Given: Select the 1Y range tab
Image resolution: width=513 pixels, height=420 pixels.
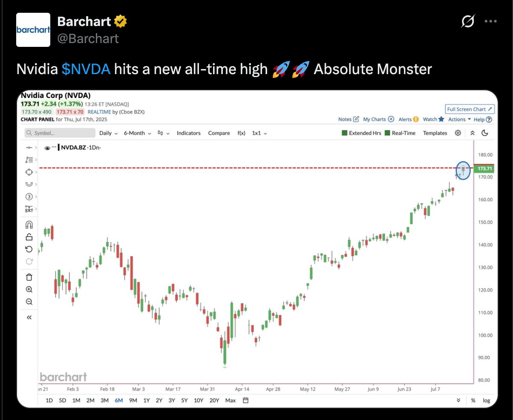Looking at the screenshot, I should coord(147,400).
